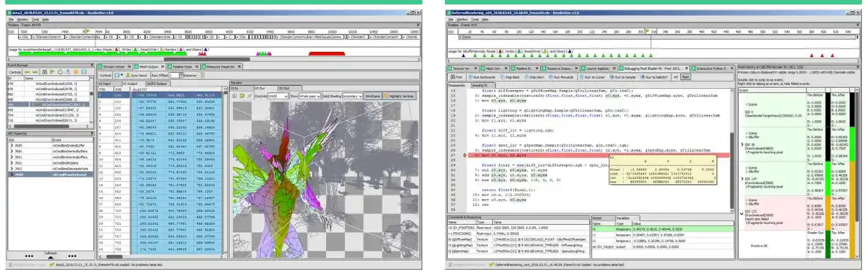Open Interactive Python Shell tab
The height and width of the screenshot is (278, 868).
tap(712, 68)
